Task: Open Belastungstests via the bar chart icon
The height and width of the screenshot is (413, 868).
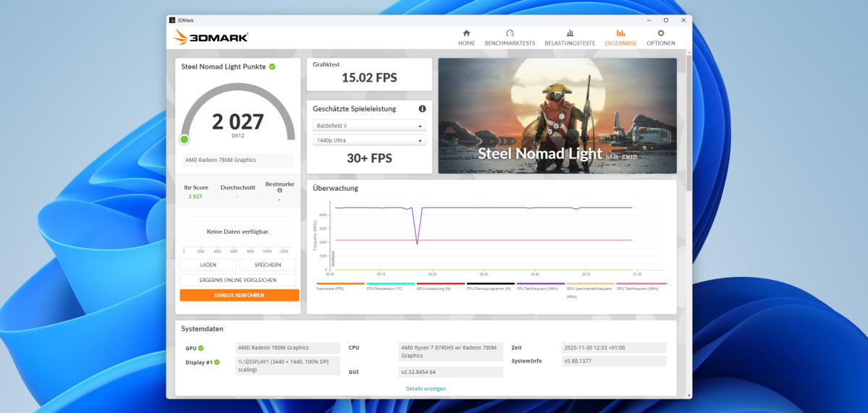Action: point(570,33)
